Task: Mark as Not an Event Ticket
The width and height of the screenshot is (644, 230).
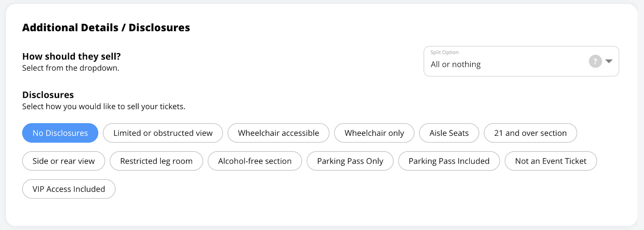Action: click(x=551, y=161)
